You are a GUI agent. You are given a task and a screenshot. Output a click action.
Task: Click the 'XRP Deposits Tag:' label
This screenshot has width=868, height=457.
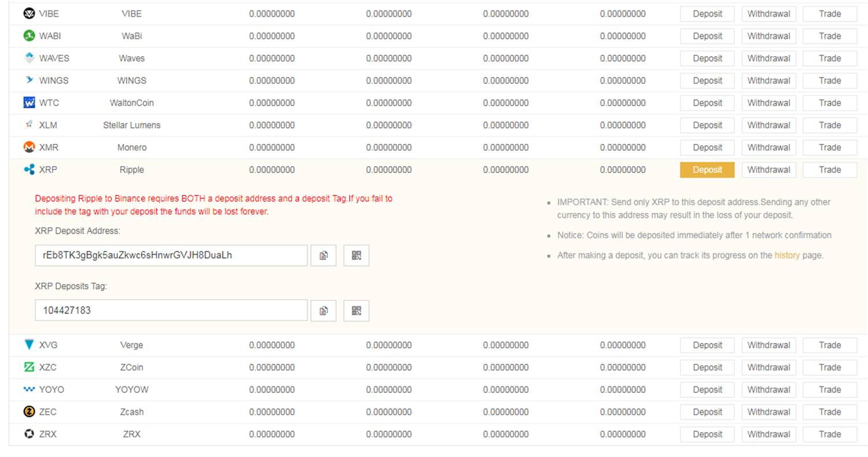pos(71,286)
